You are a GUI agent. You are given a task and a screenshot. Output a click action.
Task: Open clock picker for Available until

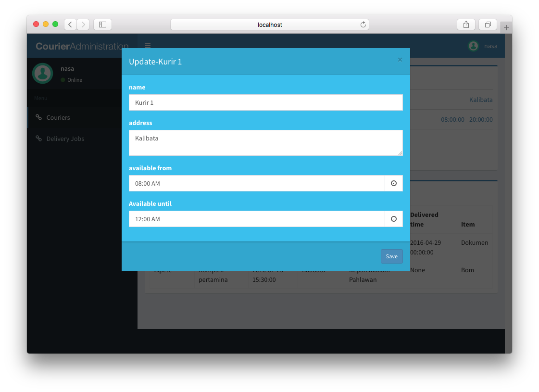[x=394, y=219]
